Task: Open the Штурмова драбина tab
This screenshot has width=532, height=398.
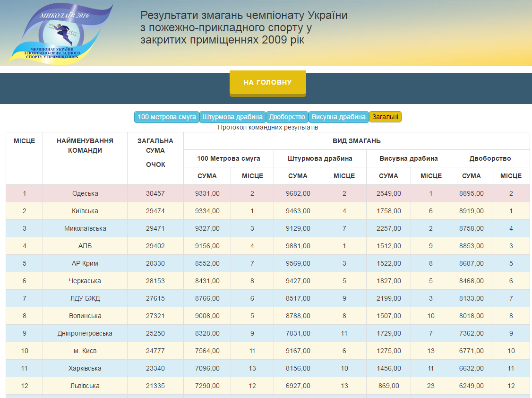Action: point(232,117)
